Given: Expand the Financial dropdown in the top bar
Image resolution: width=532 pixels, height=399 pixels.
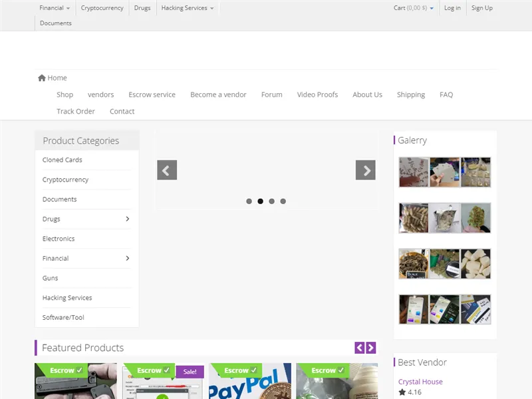Looking at the screenshot, I should (55, 8).
